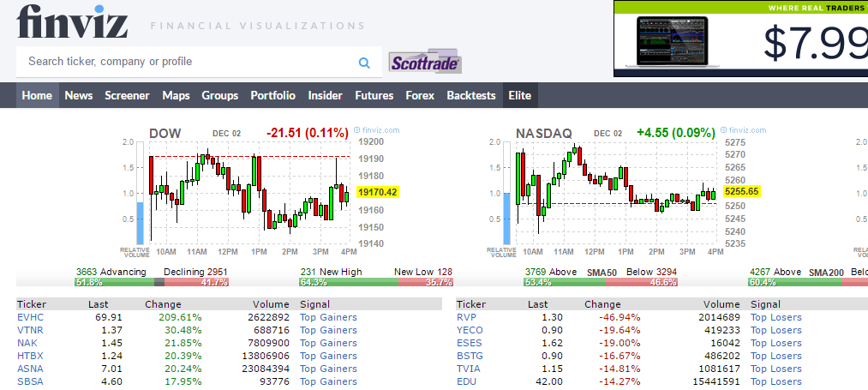Click Top Losers signal for EDU

[x=775, y=381]
